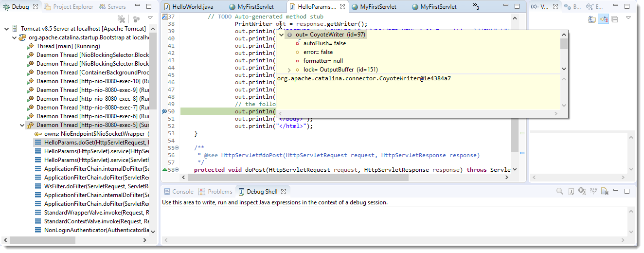644x253 pixels.
Task: Close the Debug view tab
Action: [x=36, y=7]
